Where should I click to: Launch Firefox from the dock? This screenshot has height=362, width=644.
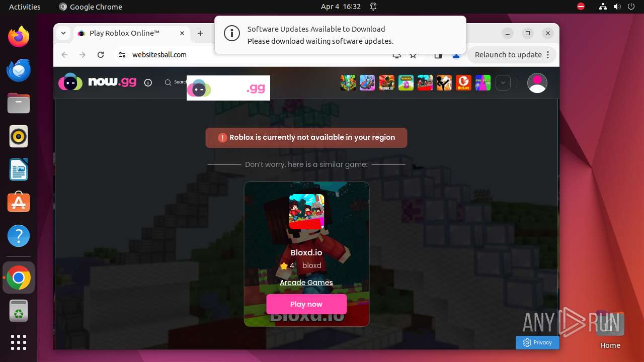(19, 37)
